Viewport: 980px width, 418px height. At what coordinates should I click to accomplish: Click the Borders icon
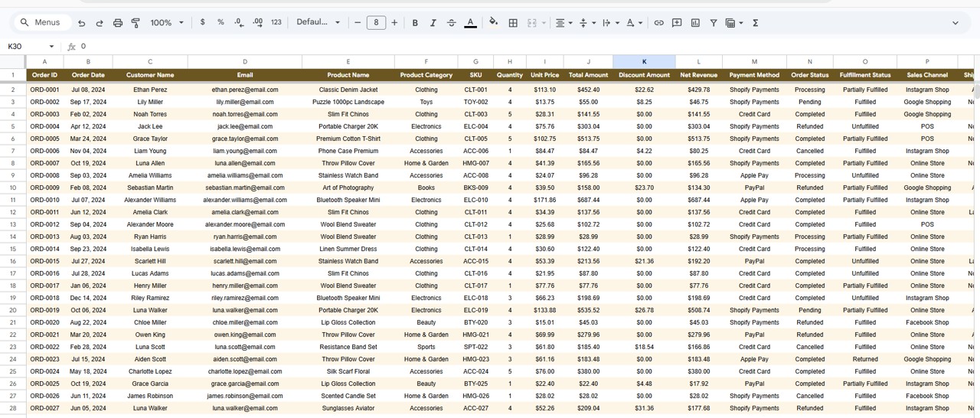coord(513,23)
